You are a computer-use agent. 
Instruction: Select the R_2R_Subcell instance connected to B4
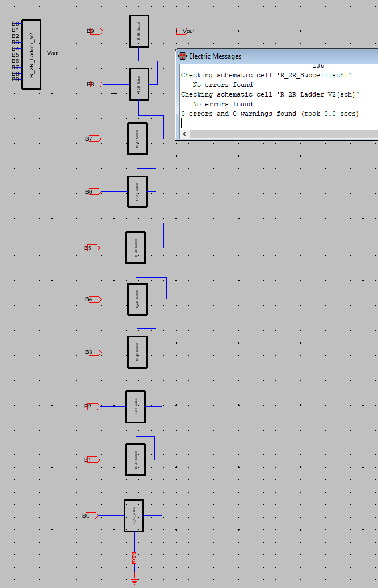(137, 299)
